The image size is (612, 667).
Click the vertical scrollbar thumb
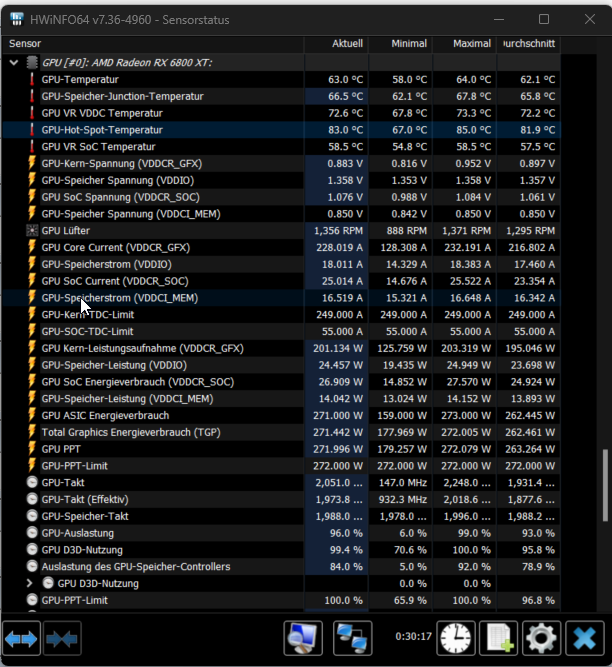[x=605, y=485]
